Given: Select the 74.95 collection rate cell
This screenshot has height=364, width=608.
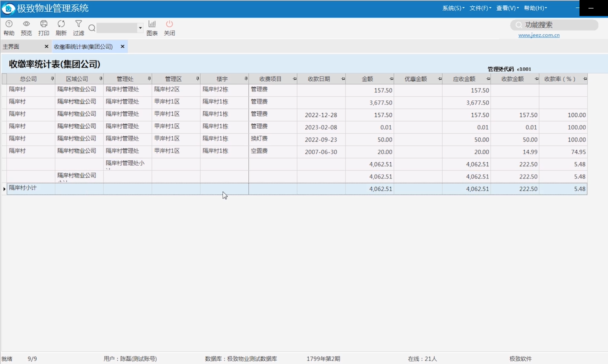Looking at the screenshot, I should (563, 151).
